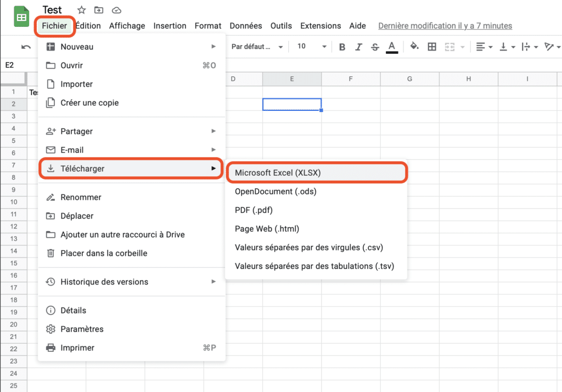Screen dimensions: 562x392
Task: Open the Google Sheets home icon
Action: tap(21, 16)
